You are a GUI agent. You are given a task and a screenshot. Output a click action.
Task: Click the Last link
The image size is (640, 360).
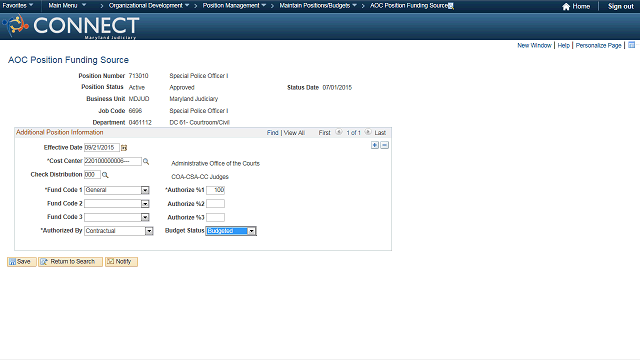tap(380, 133)
